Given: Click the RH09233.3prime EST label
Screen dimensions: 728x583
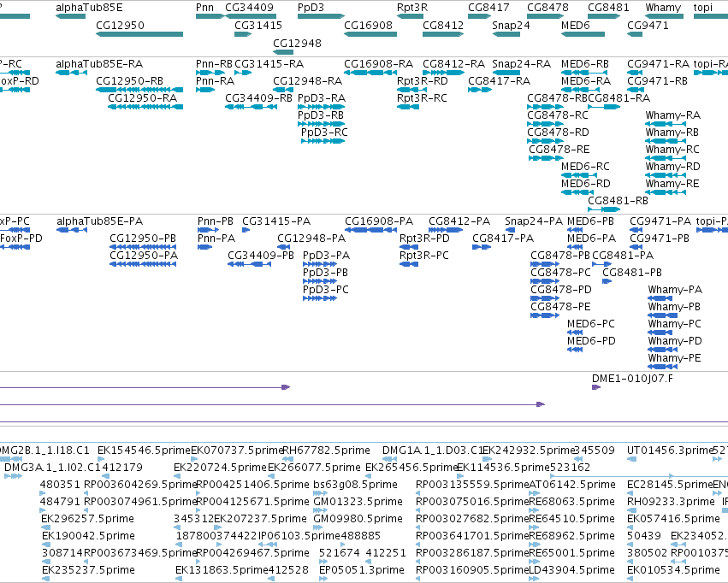Looking at the screenshot, I should [671, 502].
